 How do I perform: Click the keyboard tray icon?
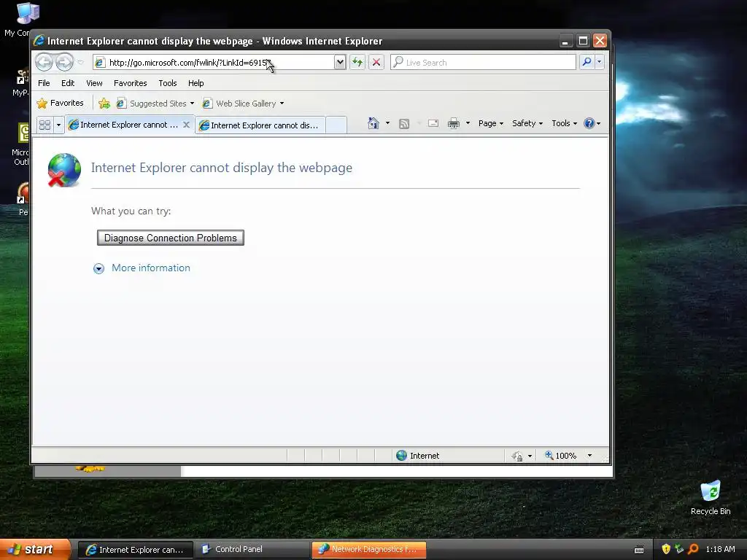tap(639, 550)
